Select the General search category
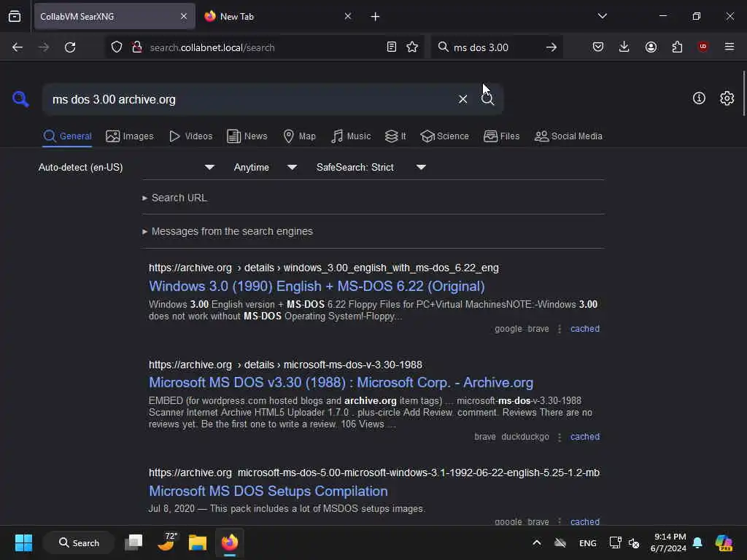The image size is (747, 560). (67, 136)
